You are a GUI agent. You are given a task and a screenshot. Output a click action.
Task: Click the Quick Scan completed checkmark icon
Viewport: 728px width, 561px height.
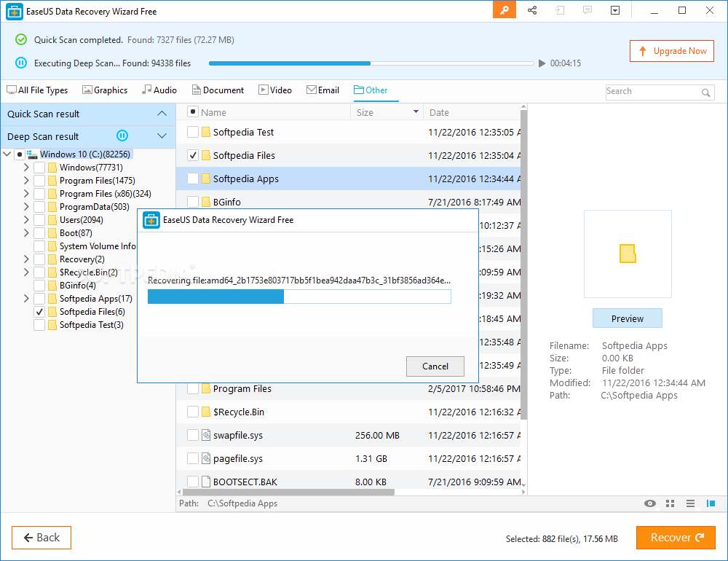click(21, 39)
